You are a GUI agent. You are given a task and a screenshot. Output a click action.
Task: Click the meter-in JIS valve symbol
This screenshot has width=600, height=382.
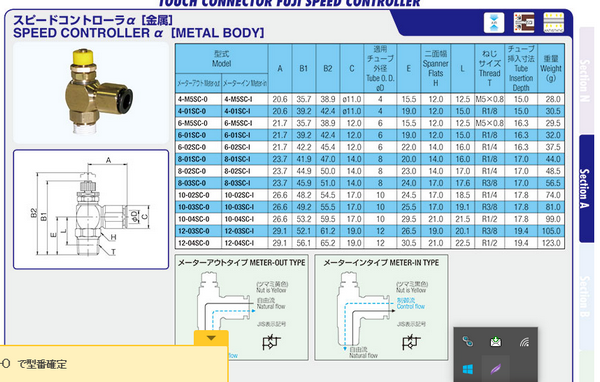pyautogui.click(x=411, y=342)
